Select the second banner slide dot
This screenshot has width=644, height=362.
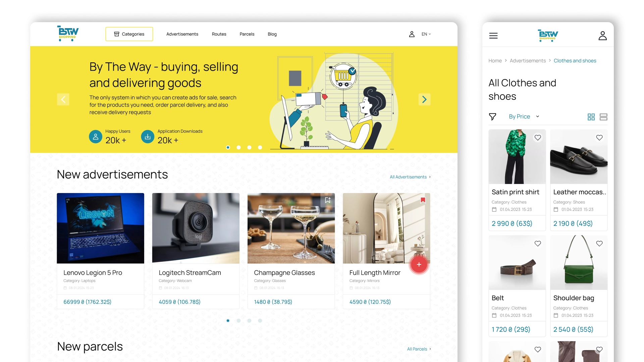[238, 147]
